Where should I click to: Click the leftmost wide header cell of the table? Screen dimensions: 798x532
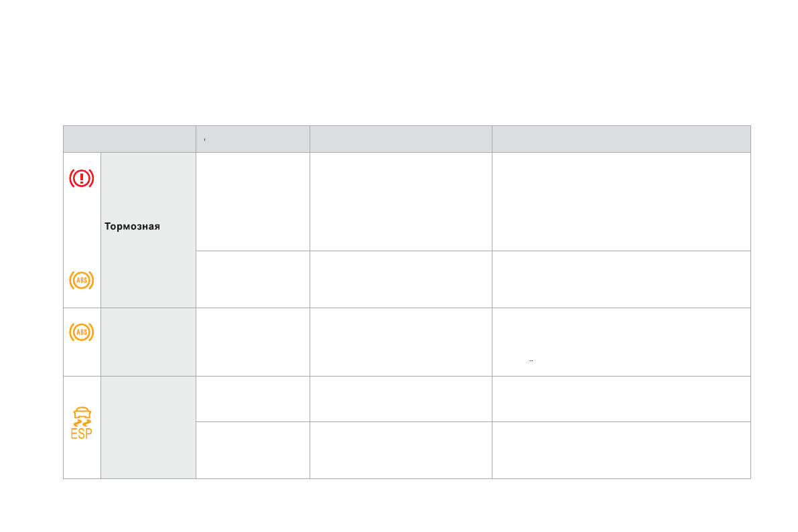(129, 139)
